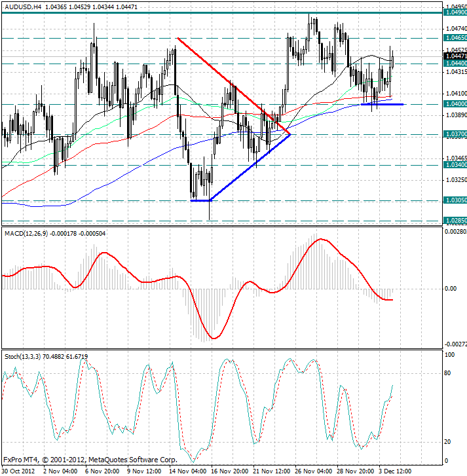Click the 1.04100 price axis value
This screenshot has width=467, height=476.
pyautogui.click(x=457, y=94)
